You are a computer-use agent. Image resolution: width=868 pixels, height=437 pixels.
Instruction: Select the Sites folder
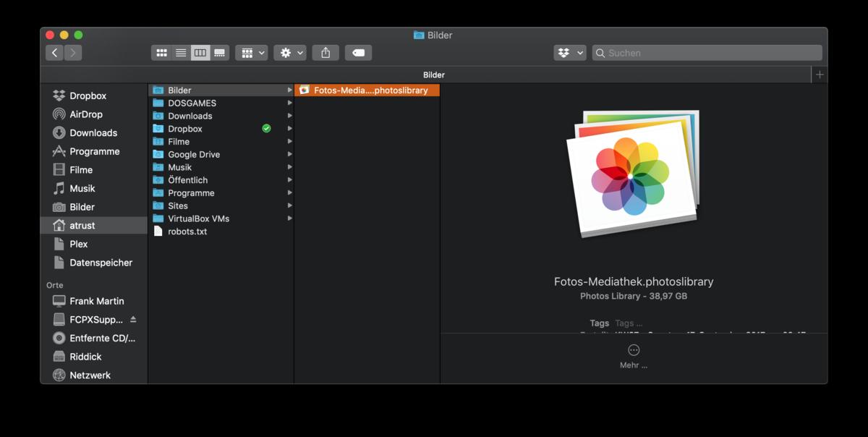point(221,205)
